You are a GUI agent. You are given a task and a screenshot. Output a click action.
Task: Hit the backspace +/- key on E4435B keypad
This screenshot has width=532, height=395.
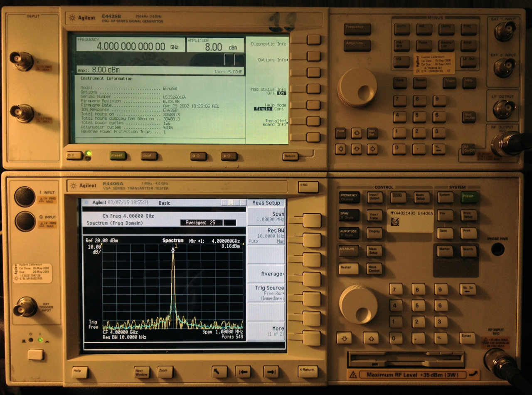click(x=438, y=149)
